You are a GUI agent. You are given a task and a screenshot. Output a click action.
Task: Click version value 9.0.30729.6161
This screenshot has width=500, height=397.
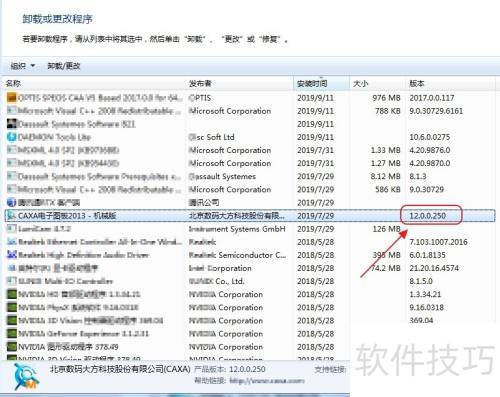pos(436,111)
